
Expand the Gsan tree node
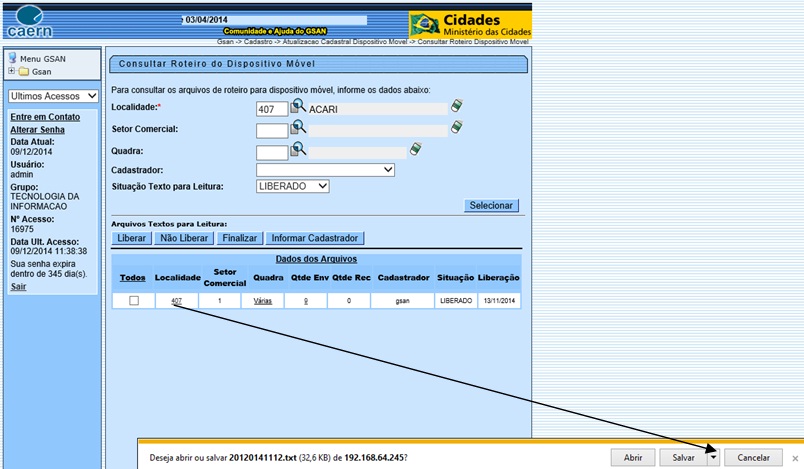click(11, 71)
